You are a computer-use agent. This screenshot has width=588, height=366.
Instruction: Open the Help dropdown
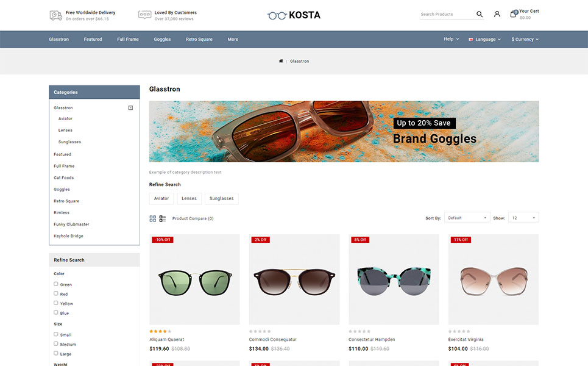point(452,39)
